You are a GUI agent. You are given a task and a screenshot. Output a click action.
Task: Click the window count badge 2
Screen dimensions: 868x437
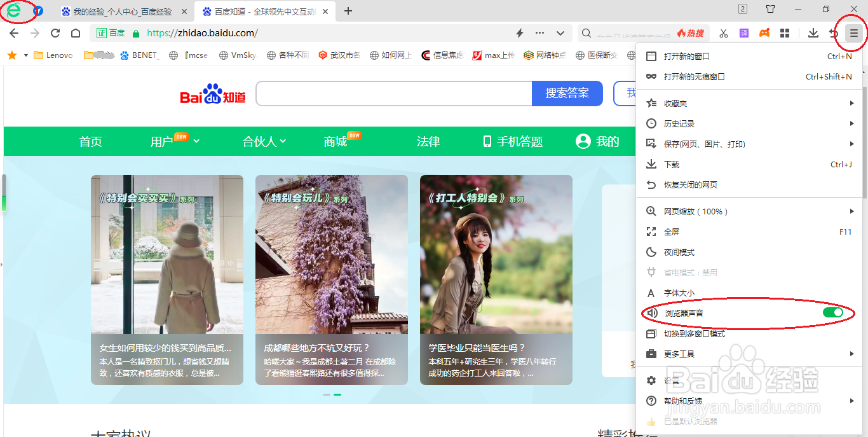coord(742,9)
